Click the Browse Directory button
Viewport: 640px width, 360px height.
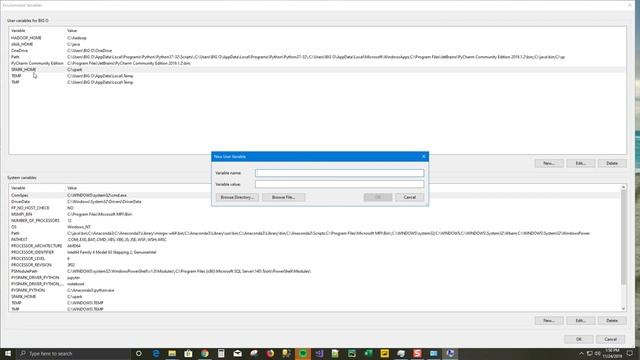[x=237, y=197]
